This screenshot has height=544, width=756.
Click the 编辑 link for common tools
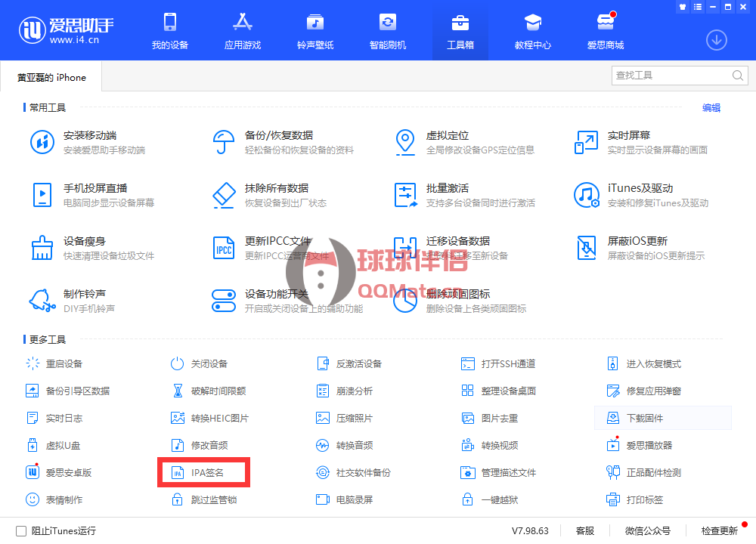click(711, 108)
